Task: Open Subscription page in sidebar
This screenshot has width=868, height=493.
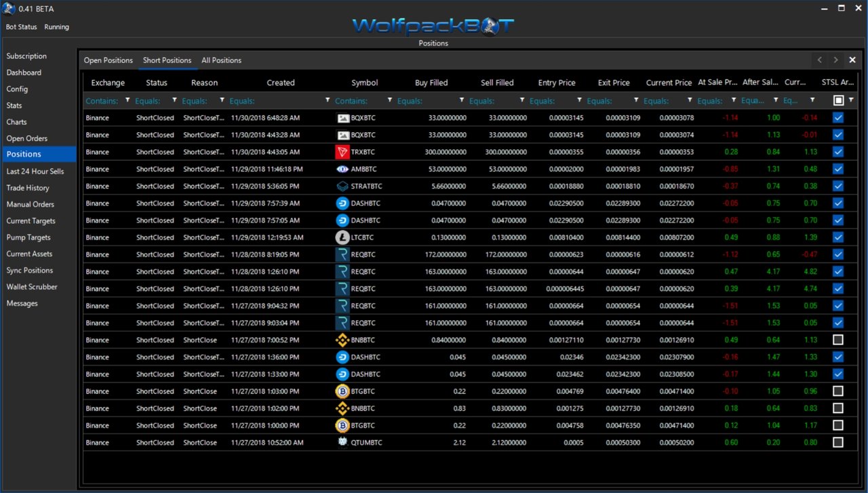Action: tap(26, 56)
